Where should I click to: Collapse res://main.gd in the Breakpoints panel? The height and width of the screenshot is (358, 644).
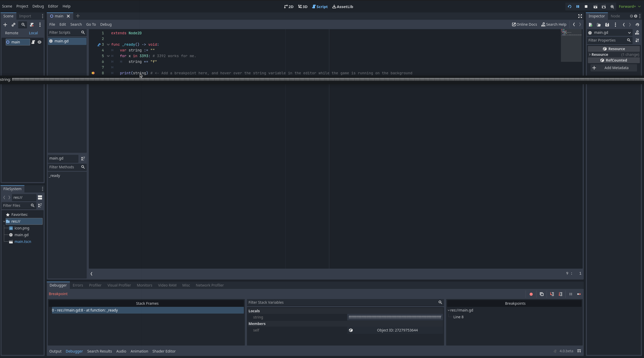449,310
